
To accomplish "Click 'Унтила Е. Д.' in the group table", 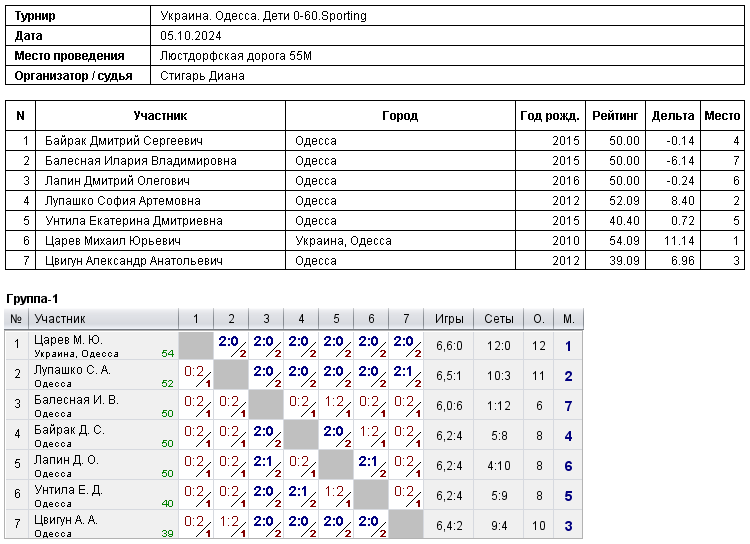I will tap(68, 490).
